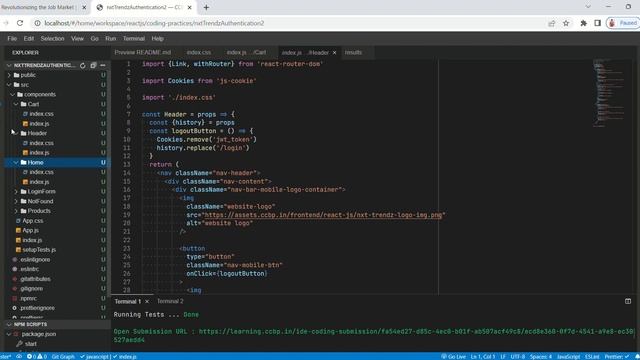The width and height of the screenshot is (640, 360).
Task: Click Ln 1, Col 1 cursor position
Action: [x=483, y=356]
